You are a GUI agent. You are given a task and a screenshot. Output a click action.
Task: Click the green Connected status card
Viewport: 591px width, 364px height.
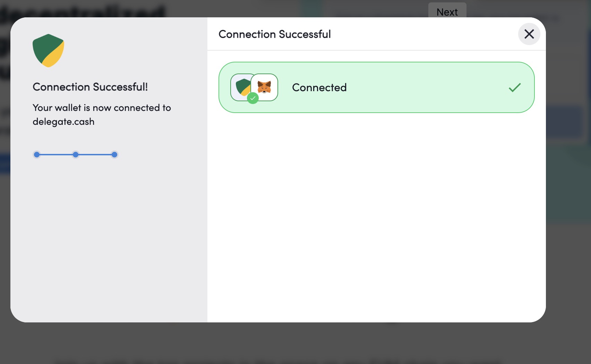376,87
